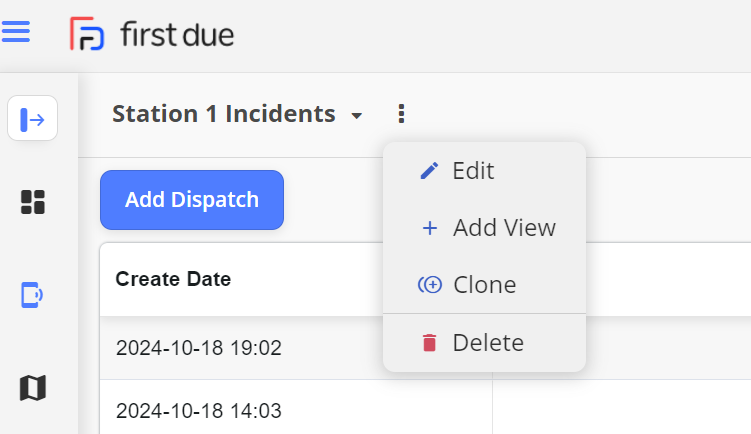751x434 pixels.
Task: Click the circled-plus Clone icon
Action: (430, 285)
